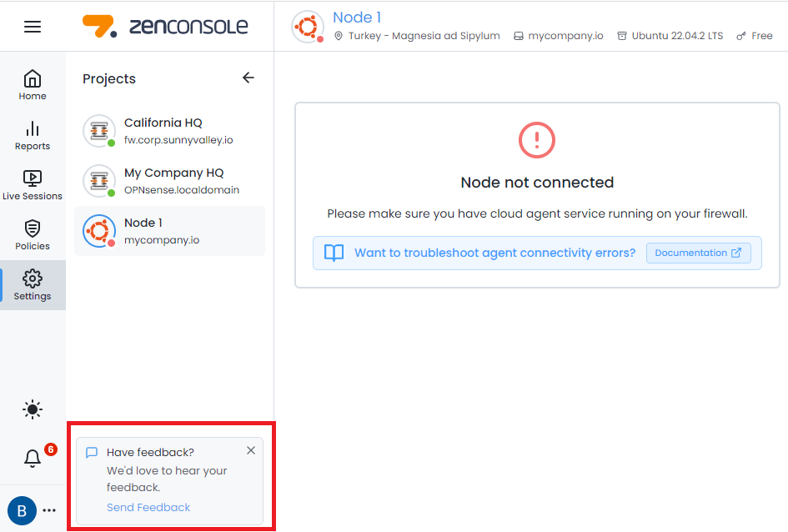This screenshot has width=788, height=532.
Task: Open the hamburger navigation menu
Action: pos(32,25)
